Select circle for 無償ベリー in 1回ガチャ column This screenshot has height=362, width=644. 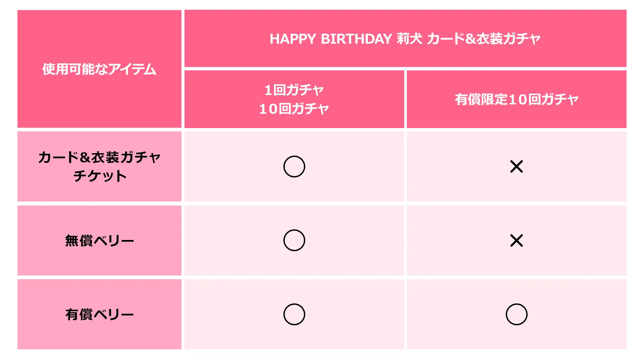coord(294,240)
